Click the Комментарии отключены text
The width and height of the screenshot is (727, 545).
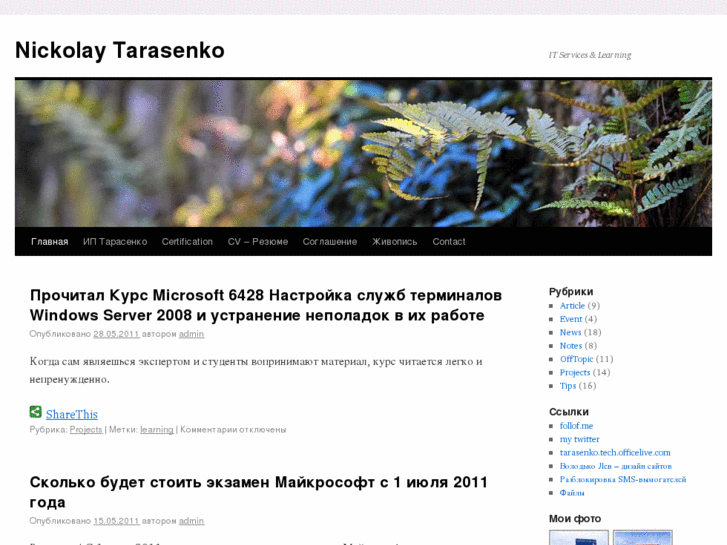coord(233,430)
